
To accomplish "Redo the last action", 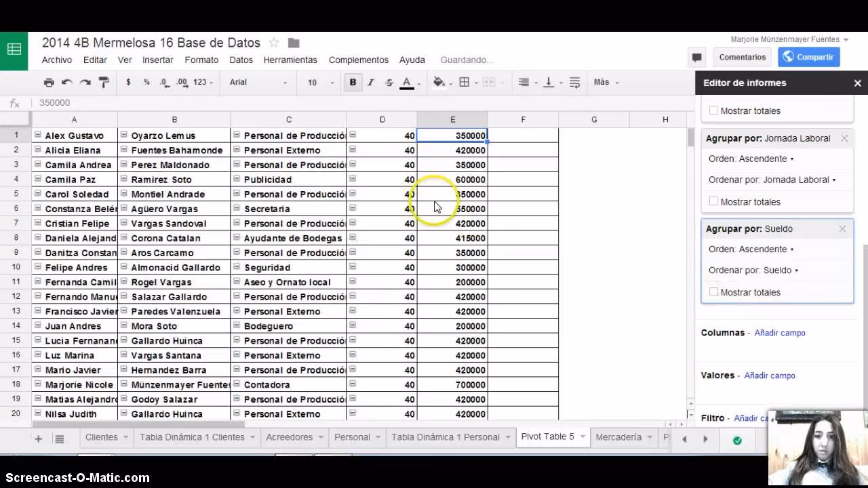I will tap(85, 82).
